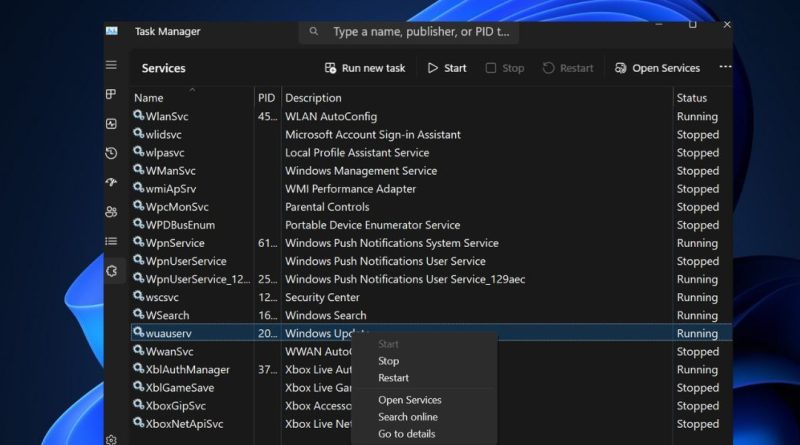Click Stop in the toolbar
Screen dimensions: 800x445
pos(505,68)
